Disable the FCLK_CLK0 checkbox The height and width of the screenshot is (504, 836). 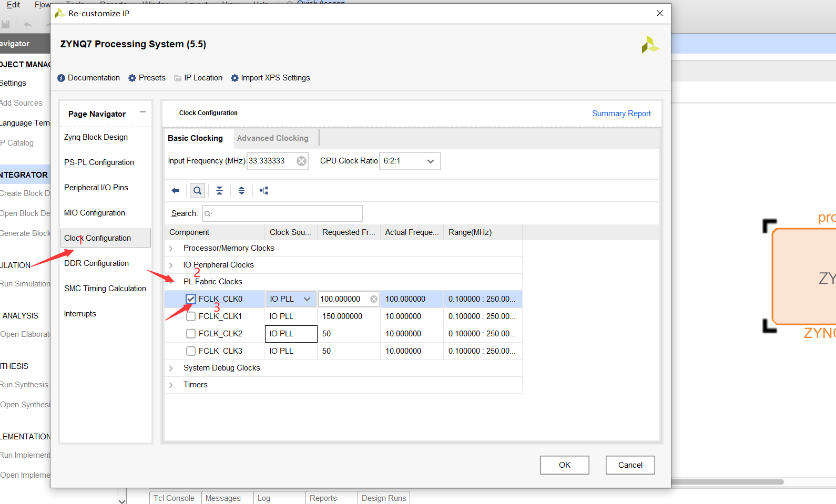pos(191,299)
